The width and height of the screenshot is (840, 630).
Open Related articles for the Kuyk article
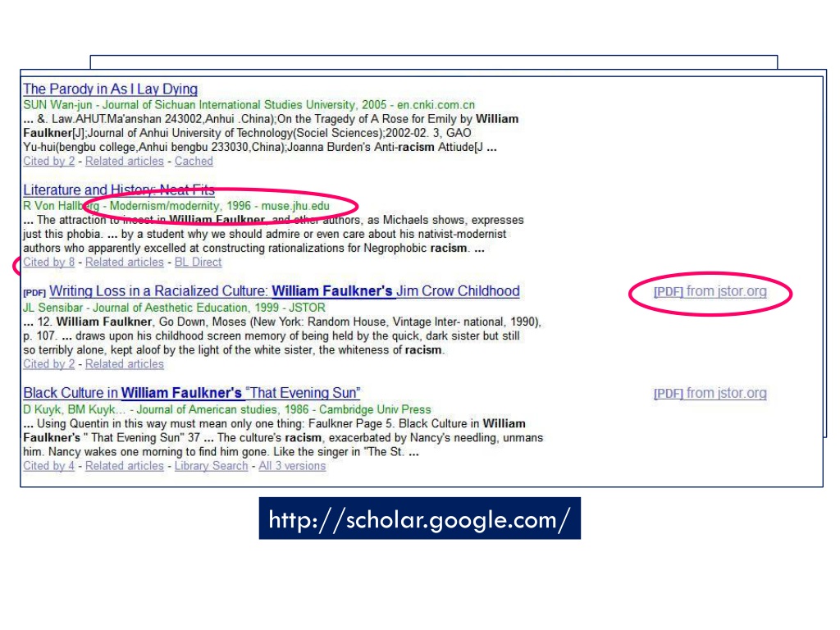tap(125, 466)
